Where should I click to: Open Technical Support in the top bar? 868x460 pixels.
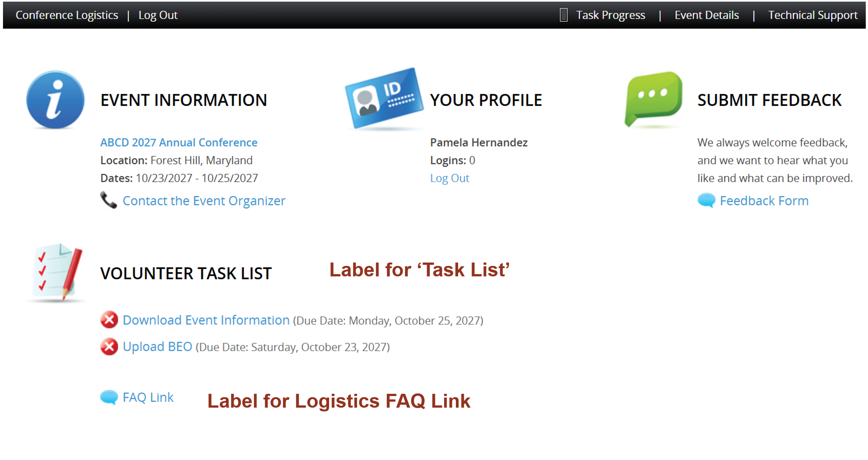pos(812,15)
